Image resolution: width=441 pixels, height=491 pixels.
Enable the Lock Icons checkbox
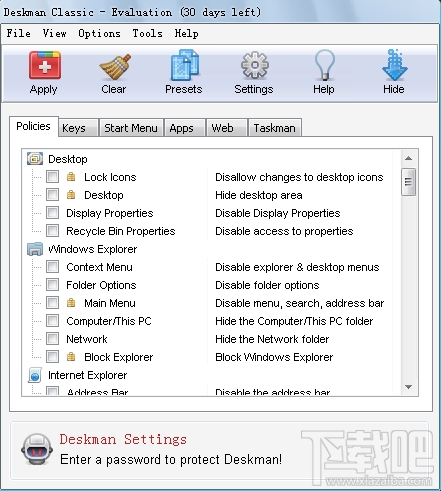coord(53,177)
